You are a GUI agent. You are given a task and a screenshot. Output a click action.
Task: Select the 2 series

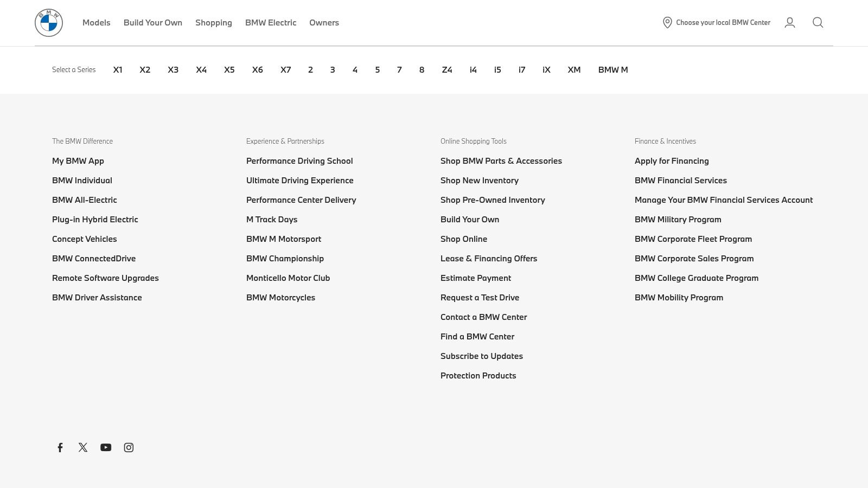point(310,70)
